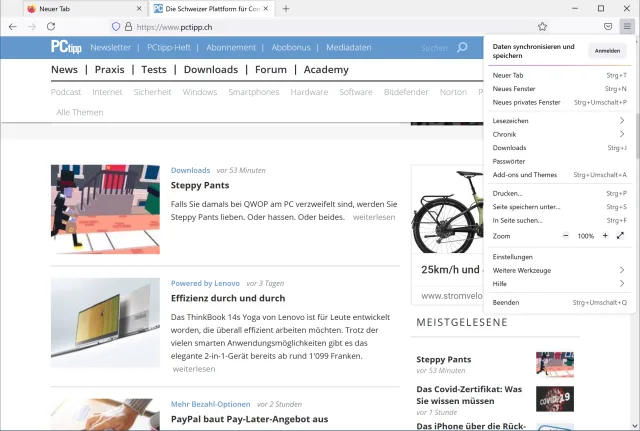Click Beenden to quit Firefox

[x=559, y=302]
